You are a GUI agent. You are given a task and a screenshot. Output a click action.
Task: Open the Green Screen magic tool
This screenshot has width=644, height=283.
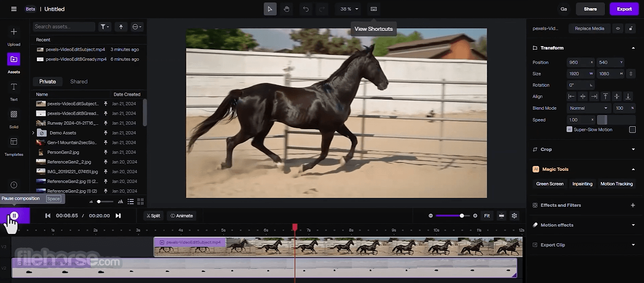(549, 184)
